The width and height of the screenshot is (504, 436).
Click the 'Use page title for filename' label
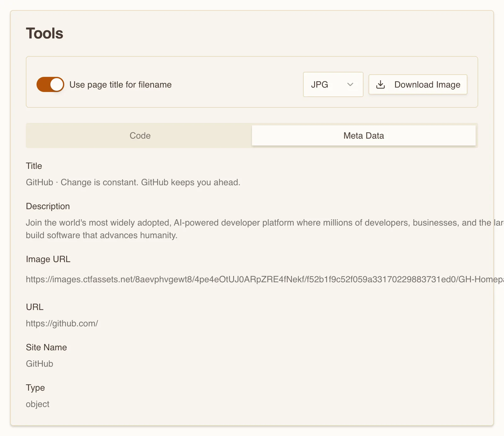coord(120,84)
